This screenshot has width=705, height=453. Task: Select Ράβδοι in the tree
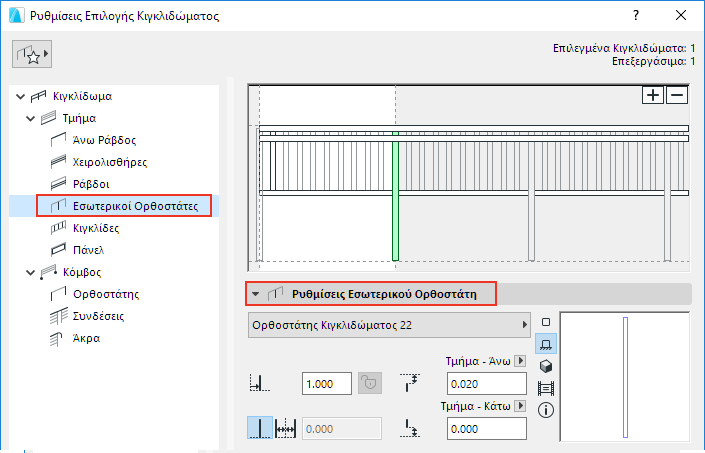click(91, 184)
